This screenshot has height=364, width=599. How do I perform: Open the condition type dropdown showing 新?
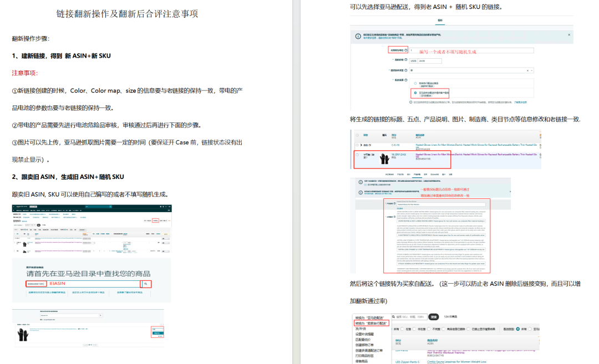(x=471, y=70)
